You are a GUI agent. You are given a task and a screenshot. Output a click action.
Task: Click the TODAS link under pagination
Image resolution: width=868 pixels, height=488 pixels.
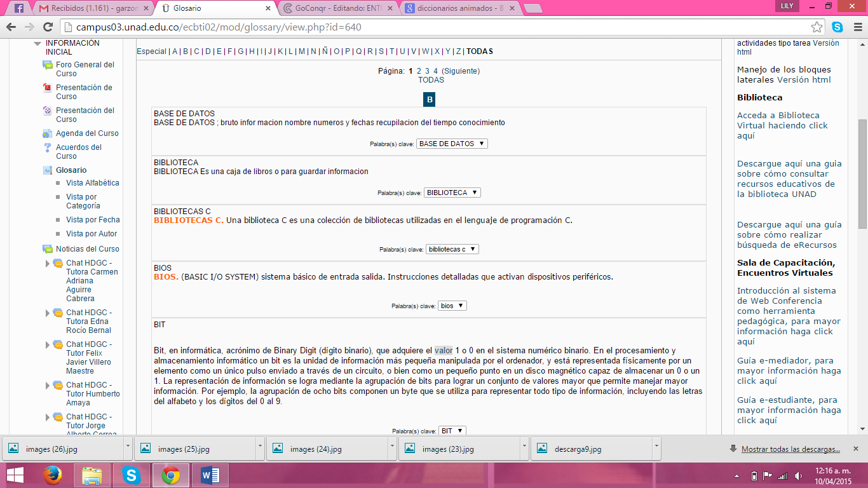pyautogui.click(x=431, y=80)
